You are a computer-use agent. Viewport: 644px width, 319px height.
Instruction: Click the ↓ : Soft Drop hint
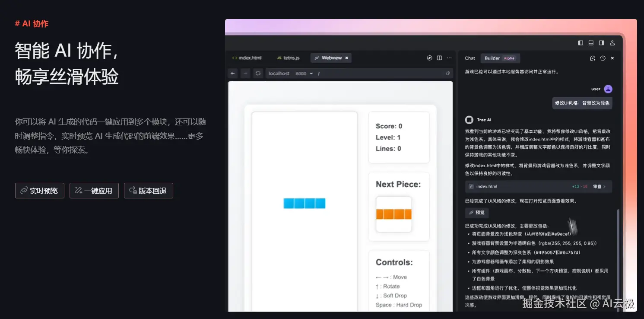click(x=391, y=296)
